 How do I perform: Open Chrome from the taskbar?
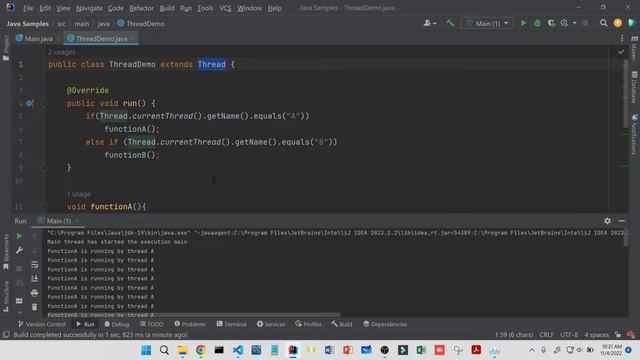coord(200,350)
